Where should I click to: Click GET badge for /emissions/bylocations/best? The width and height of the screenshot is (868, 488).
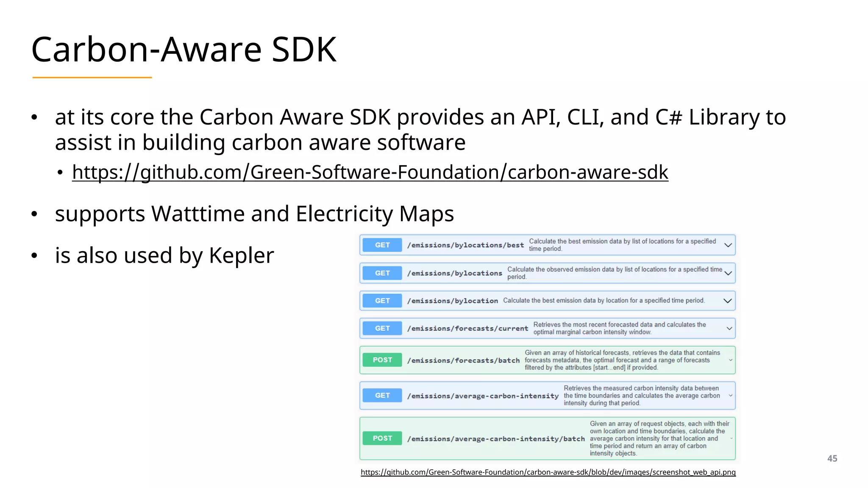pyautogui.click(x=382, y=245)
